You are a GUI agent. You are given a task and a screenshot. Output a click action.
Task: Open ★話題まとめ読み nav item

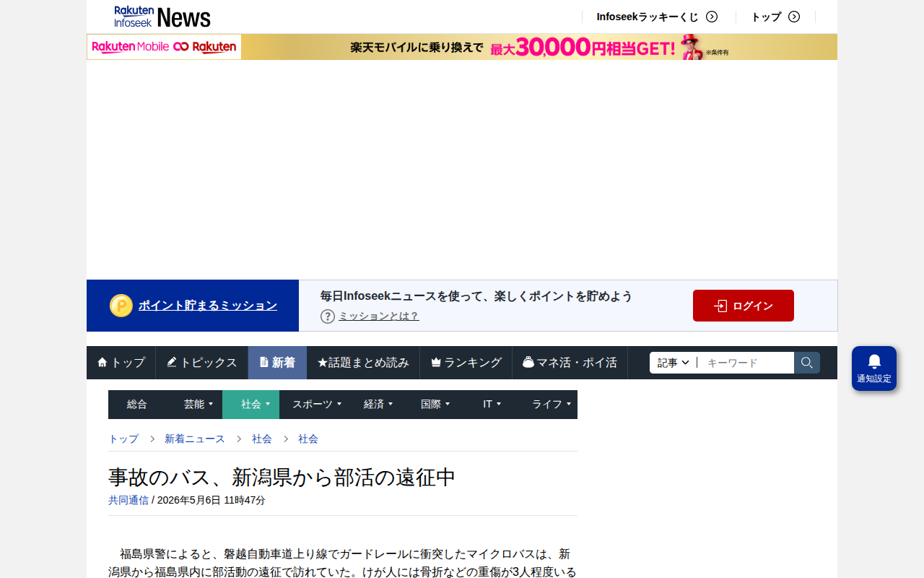[363, 363]
